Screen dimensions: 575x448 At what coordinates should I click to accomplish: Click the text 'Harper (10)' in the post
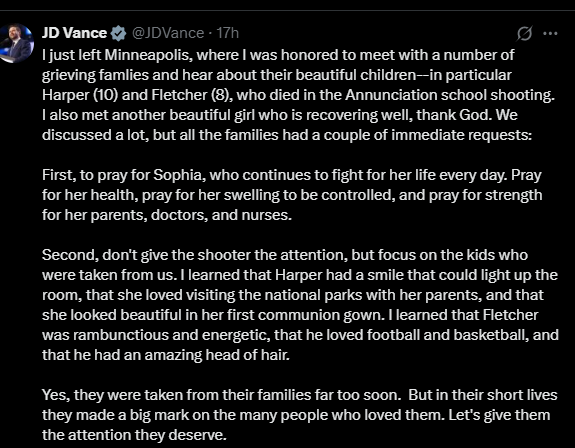pos(80,95)
